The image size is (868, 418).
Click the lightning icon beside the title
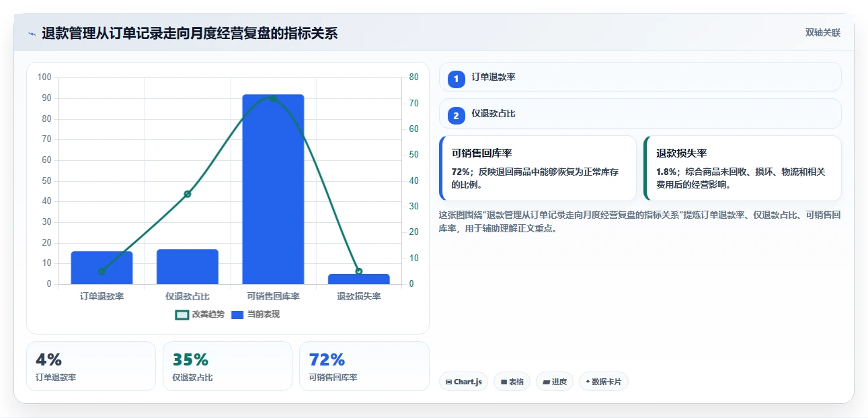tap(32, 33)
